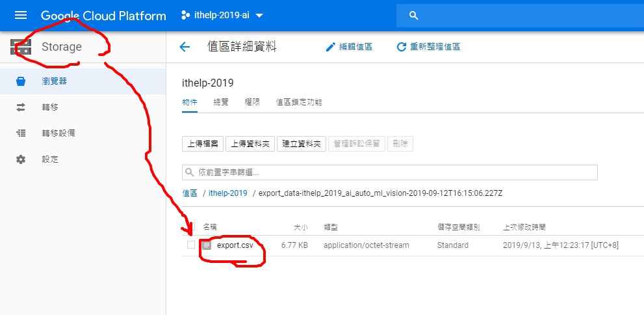Open 設定 in the sidebar

point(83,159)
